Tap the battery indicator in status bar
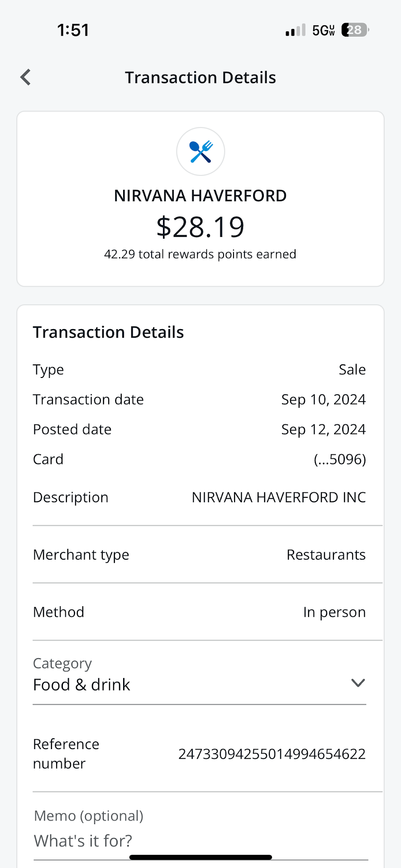The height and width of the screenshot is (868, 401). coord(355,30)
